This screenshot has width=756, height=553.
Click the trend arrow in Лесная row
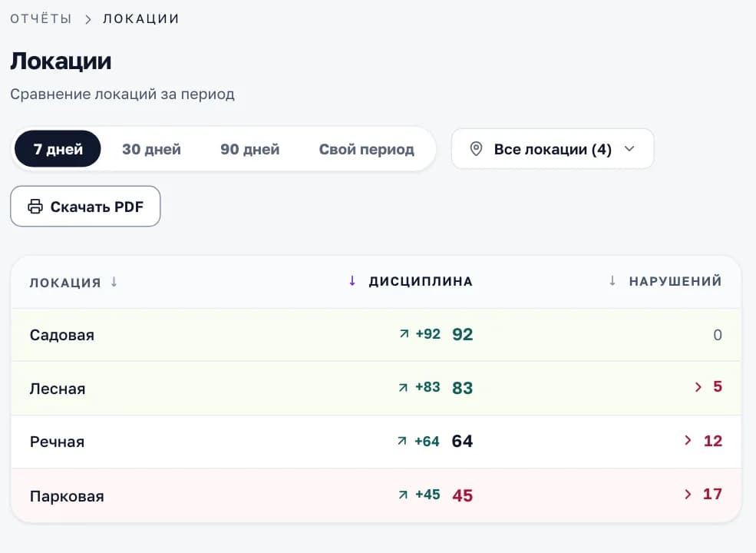coord(403,387)
